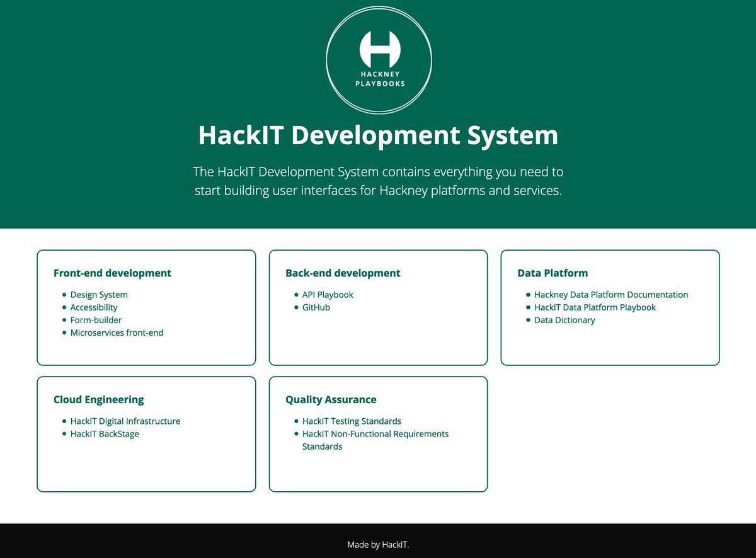Open the Accessibility link
Screen dimensions: 756x558
click(94, 307)
